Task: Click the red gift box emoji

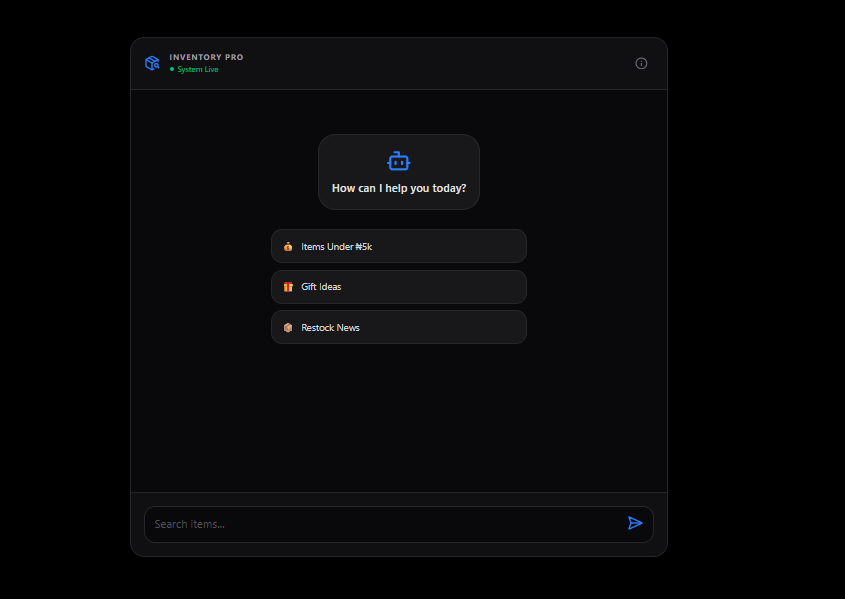Action: (x=288, y=287)
